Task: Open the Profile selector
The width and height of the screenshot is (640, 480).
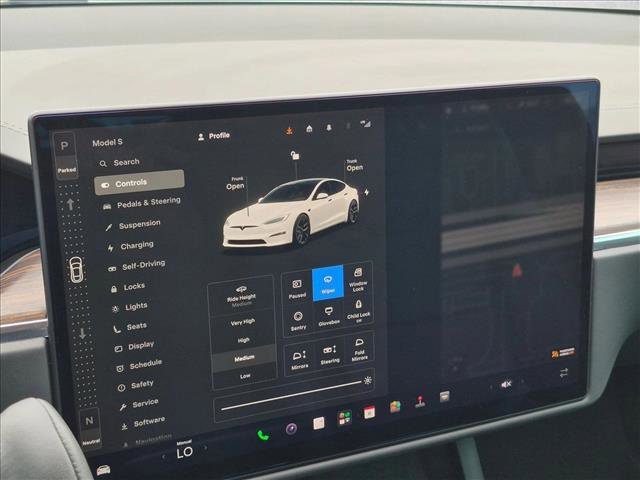Action: point(214,136)
